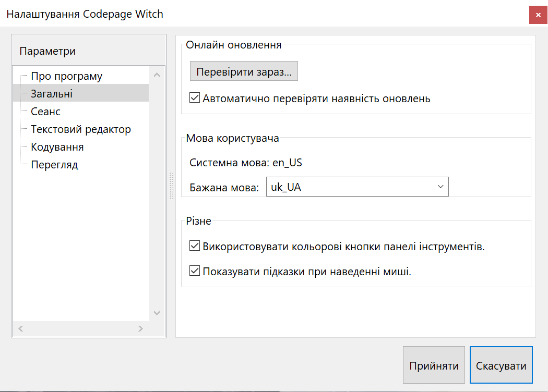Toggle colored toolbar buttons checkbox
548x392 pixels.
tap(195, 246)
